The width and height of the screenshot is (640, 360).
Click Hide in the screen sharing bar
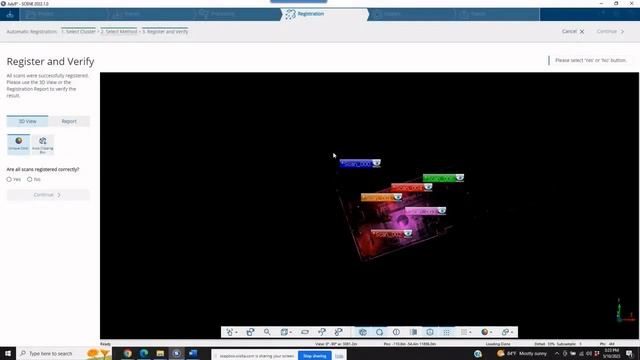(339, 356)
